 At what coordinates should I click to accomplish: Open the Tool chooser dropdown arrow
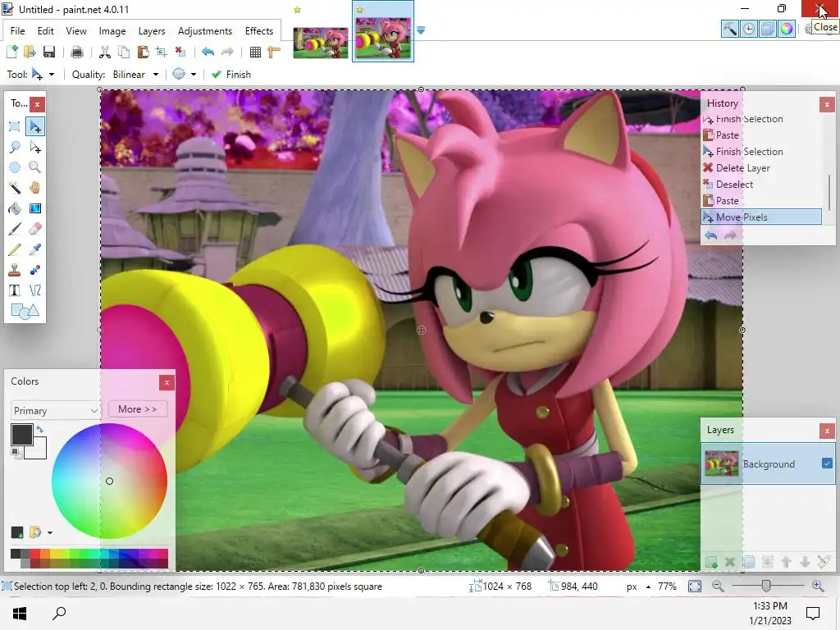(52, 75)
